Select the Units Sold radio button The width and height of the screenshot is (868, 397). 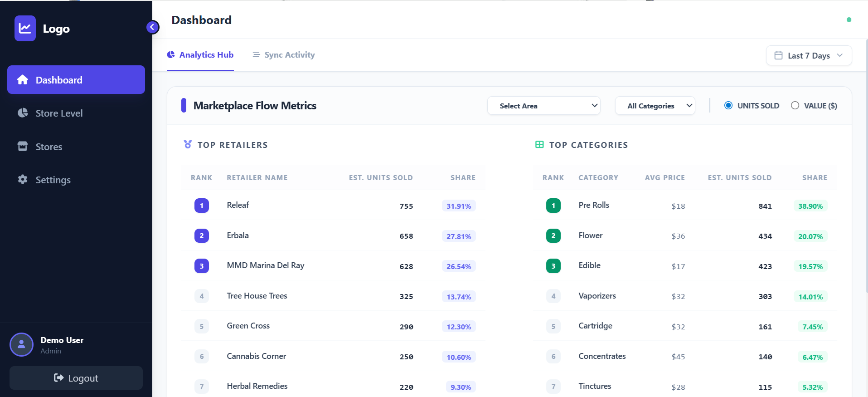(x=728, y=106)
